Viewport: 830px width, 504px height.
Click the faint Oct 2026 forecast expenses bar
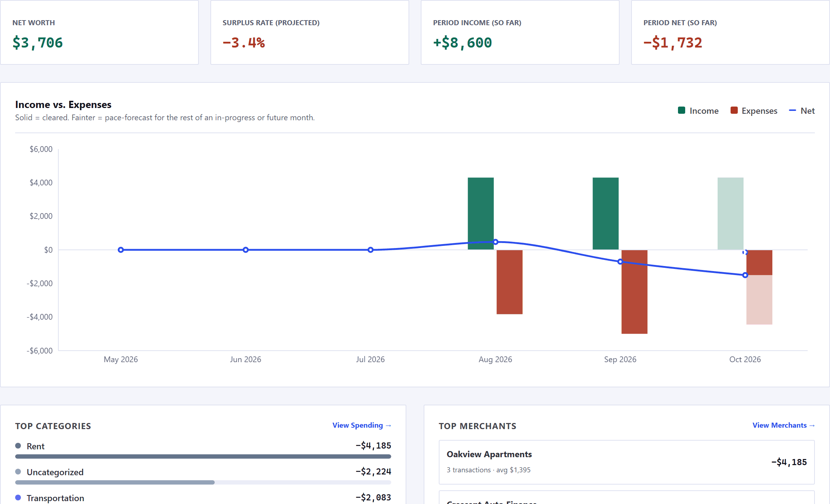[x=759, y=300]
